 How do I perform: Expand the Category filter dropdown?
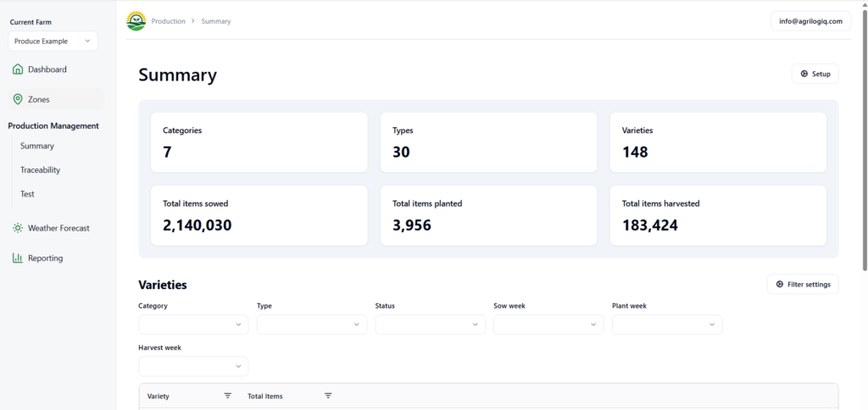point(193,324)
